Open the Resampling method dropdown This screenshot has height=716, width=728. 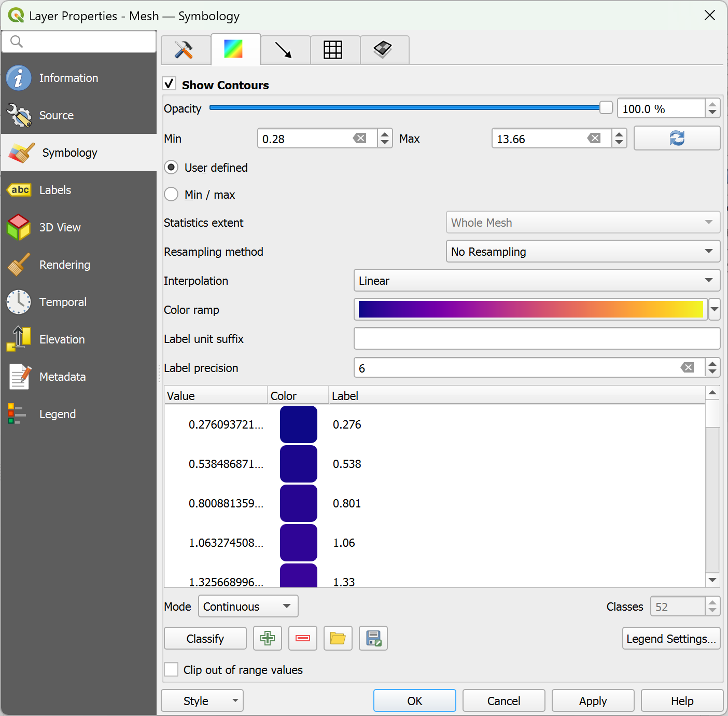[583, 252]
